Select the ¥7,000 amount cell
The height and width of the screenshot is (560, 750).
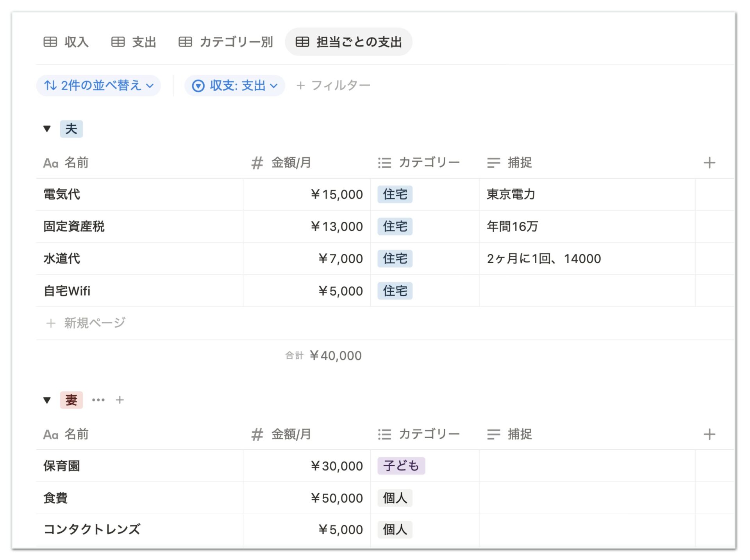pos(307,259)
